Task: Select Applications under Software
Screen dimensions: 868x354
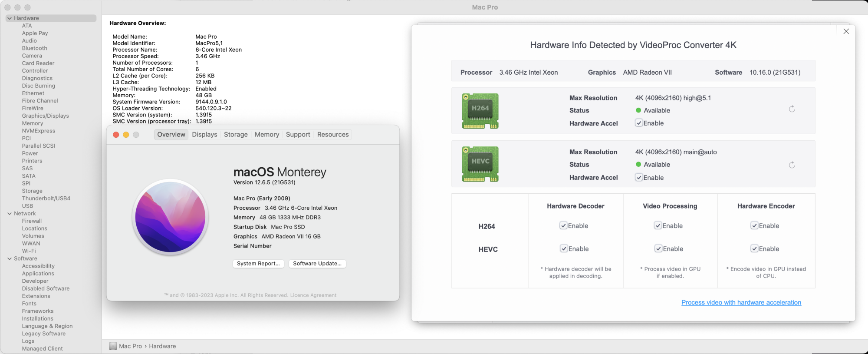Action: [38, 274]
